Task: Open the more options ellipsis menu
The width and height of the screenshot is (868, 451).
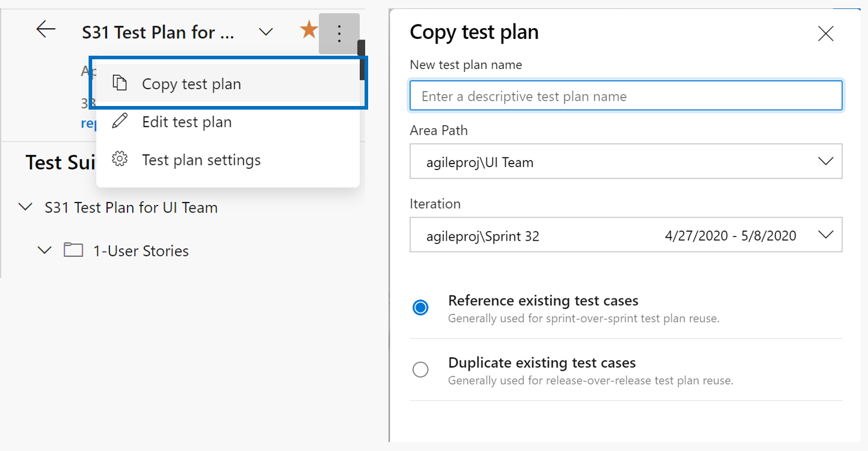Action: coord(339,34)
